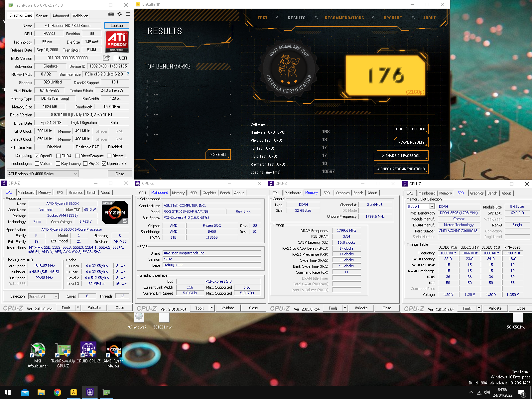Click SUBMIT RESULTS in Catzilla
Viewport: 532px width, 399px height.
click(411, 129)
